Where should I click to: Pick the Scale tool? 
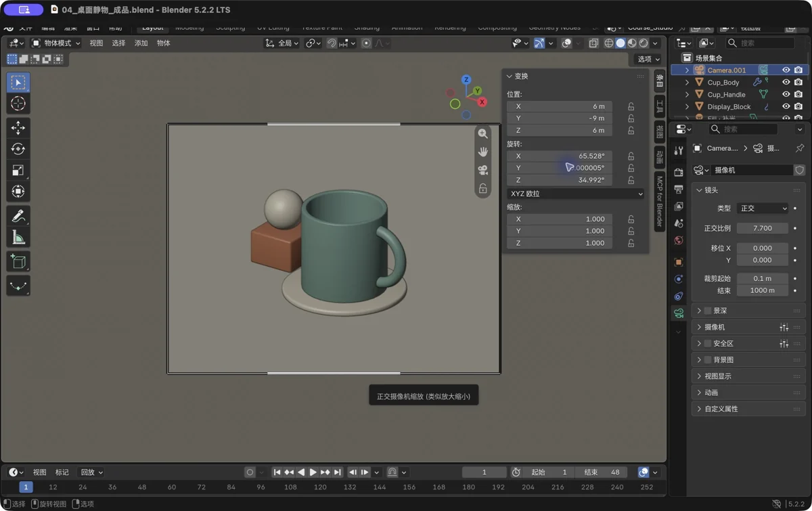[x=18, y=171]
